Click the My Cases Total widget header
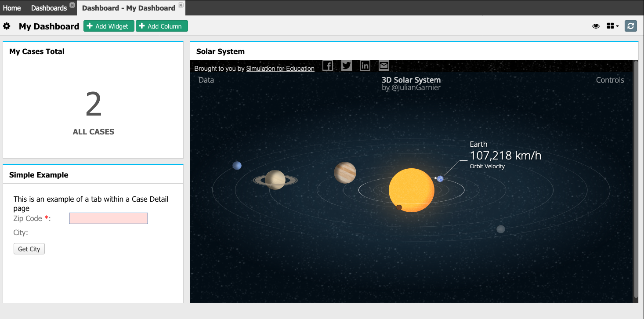644x319 pixels. pyautogui.click(x=93, y=51)
